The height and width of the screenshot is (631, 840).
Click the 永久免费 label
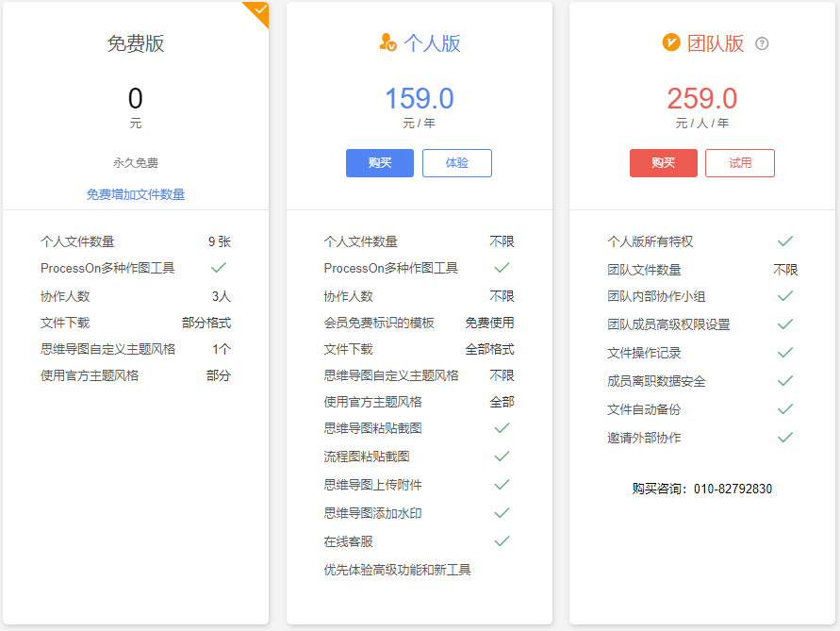point(136,163)
